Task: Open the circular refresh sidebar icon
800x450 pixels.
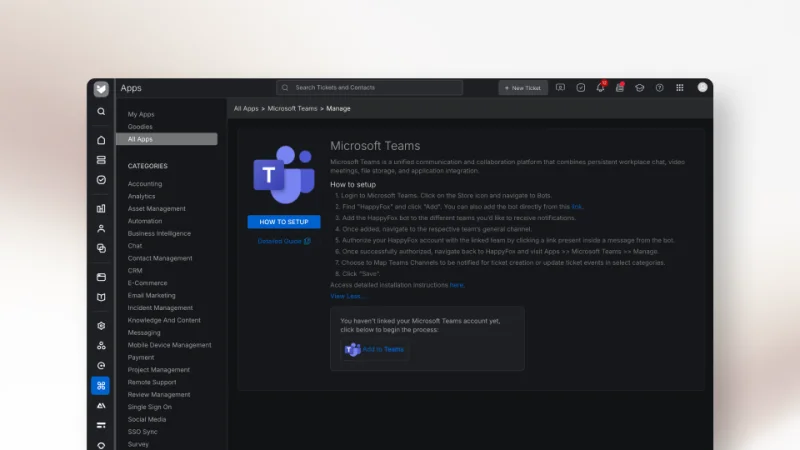Action: click(x=101, y=365)
